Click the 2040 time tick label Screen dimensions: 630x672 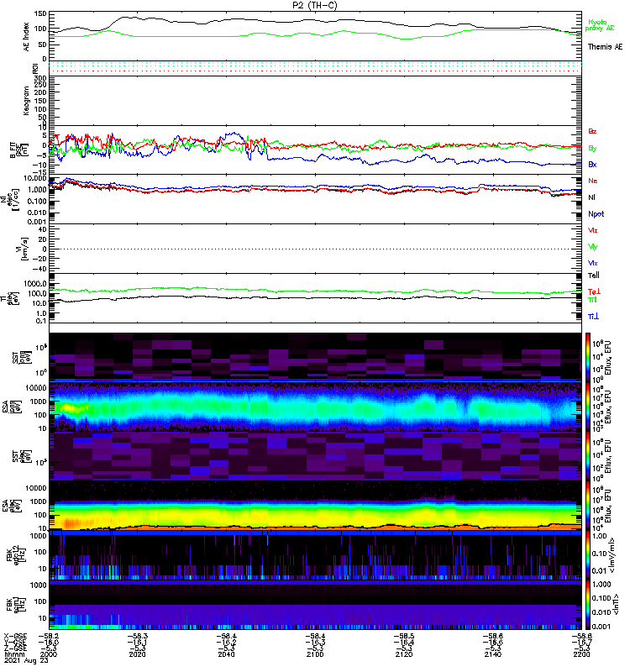tap(226, 654)
